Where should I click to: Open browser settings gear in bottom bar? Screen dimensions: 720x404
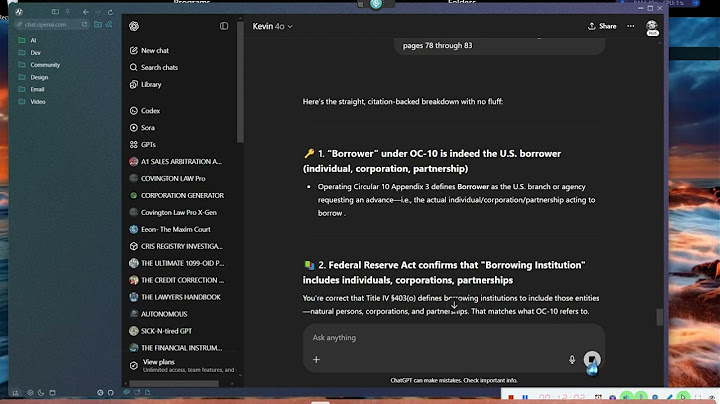(x=30, y=393)
